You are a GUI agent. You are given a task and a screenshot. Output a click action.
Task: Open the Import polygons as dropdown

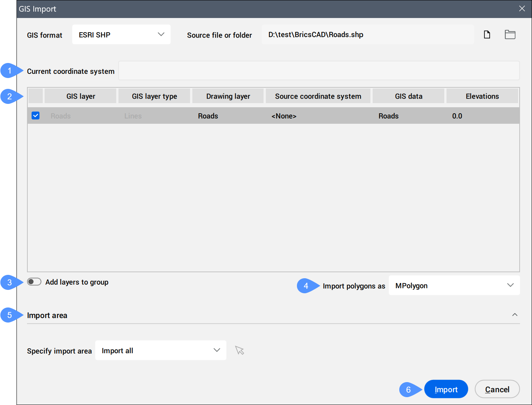[454, 285]
